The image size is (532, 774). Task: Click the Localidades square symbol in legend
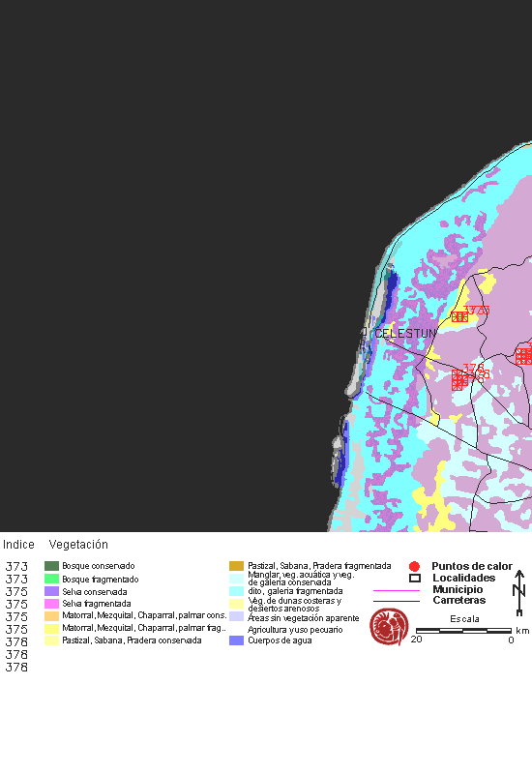click(x=415, y=578)
